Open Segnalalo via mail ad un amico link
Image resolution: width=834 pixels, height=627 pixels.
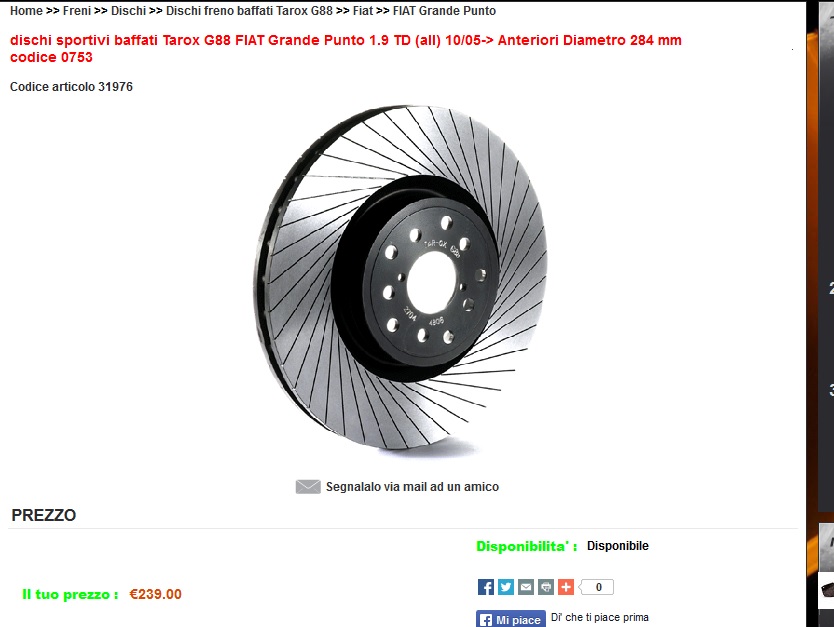click(412, 487)
